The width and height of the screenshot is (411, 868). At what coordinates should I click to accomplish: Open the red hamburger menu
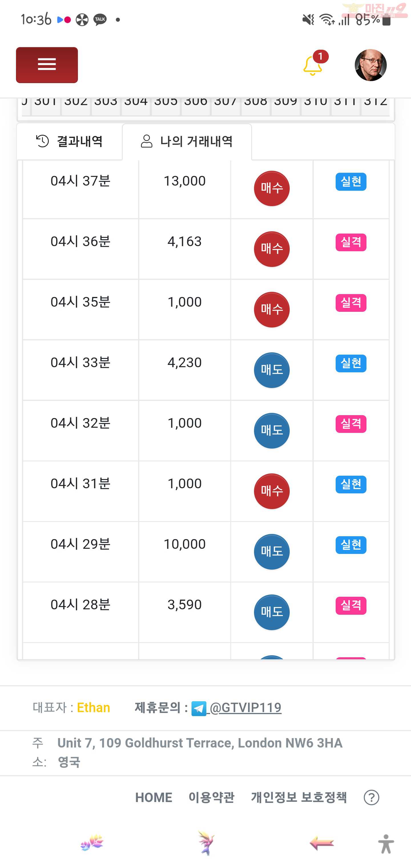(47, 65)
